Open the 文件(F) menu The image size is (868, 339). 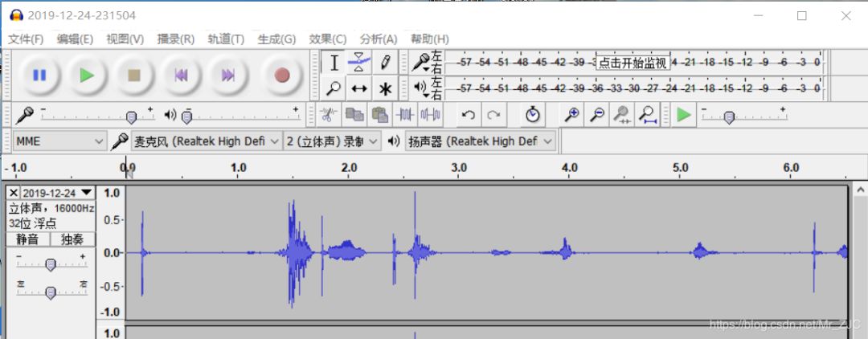point(26,39)
